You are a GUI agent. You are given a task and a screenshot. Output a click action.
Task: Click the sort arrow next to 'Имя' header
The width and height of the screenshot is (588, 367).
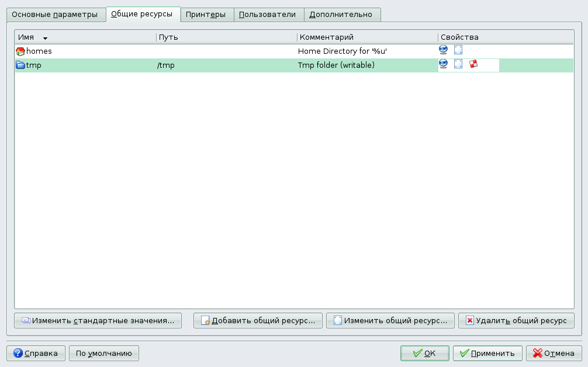[x=45, y=37]
